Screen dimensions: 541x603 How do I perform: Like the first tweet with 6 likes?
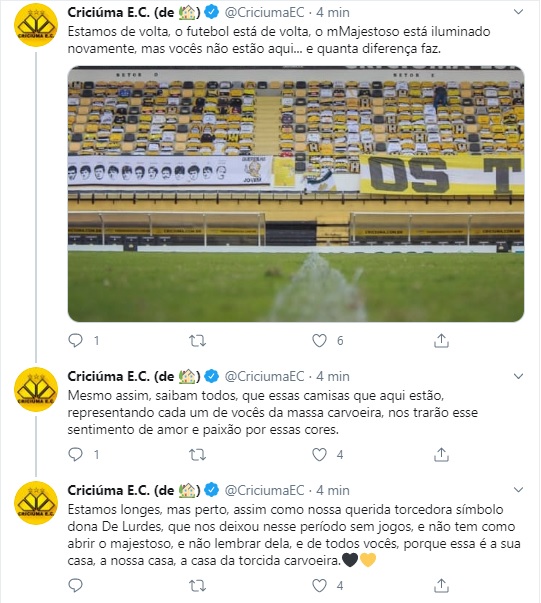point(319,340)
